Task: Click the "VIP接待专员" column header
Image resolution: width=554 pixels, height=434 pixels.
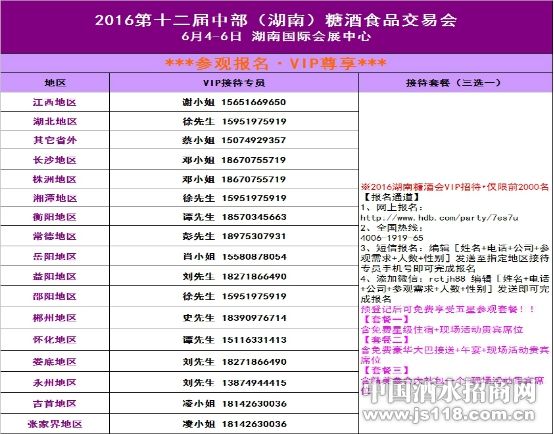Action: (x=234, y=83)
